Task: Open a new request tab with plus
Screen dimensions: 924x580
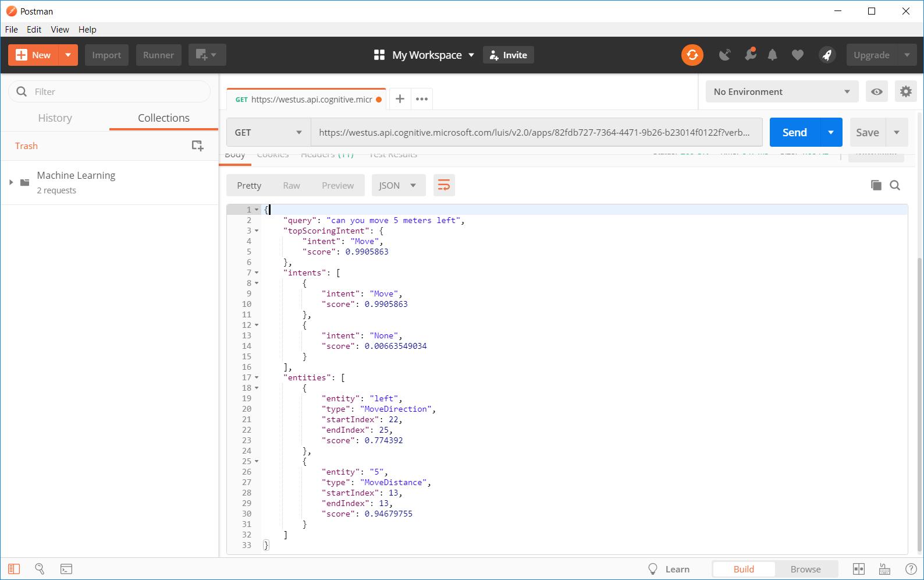Action: coord(400,99)
